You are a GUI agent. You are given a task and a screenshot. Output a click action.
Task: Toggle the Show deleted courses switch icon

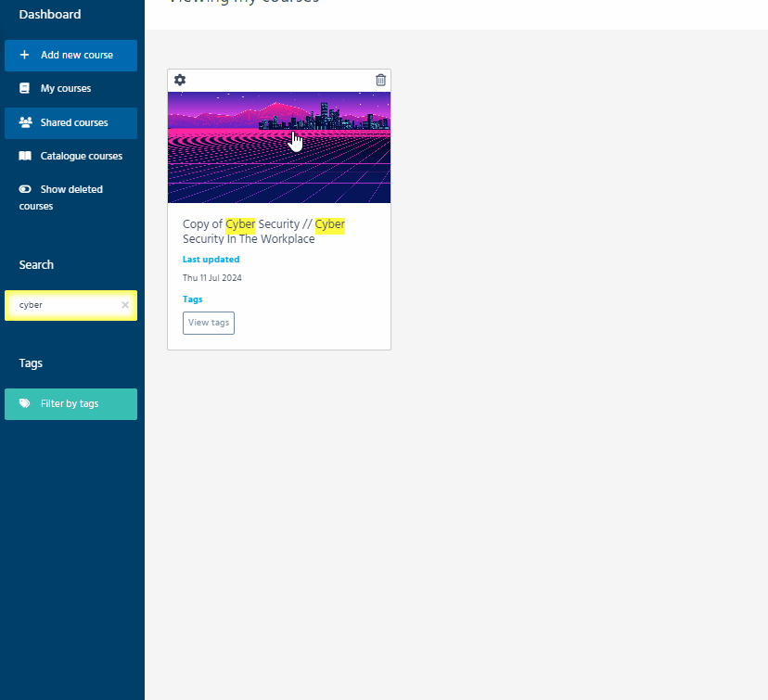pos(25,189)
